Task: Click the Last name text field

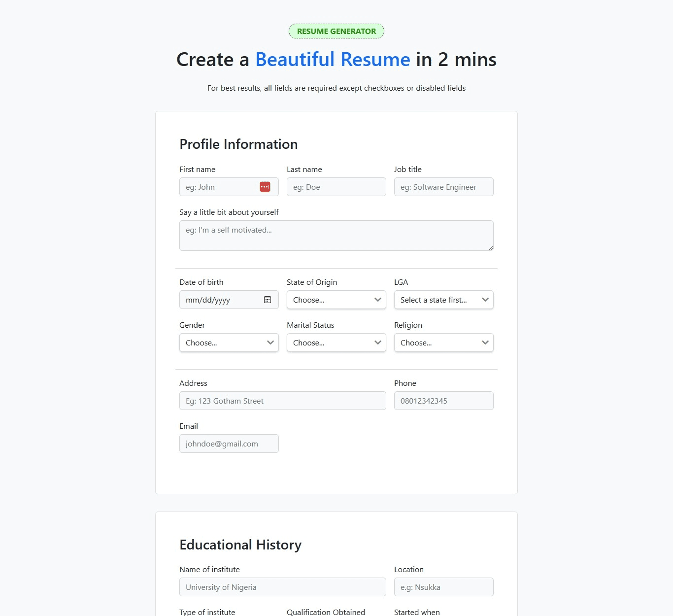Action: (x=336, y=187)
